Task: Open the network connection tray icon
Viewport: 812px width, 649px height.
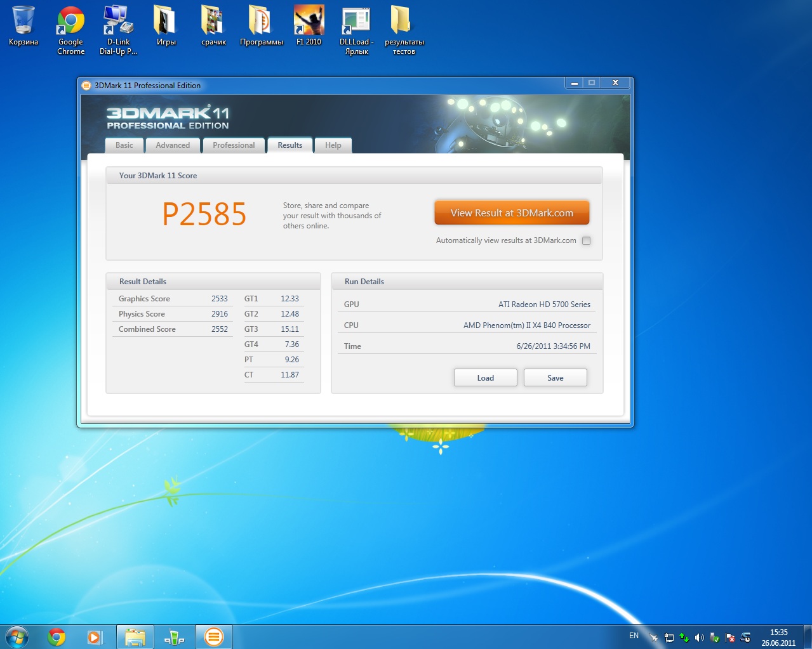Action: 669,638
